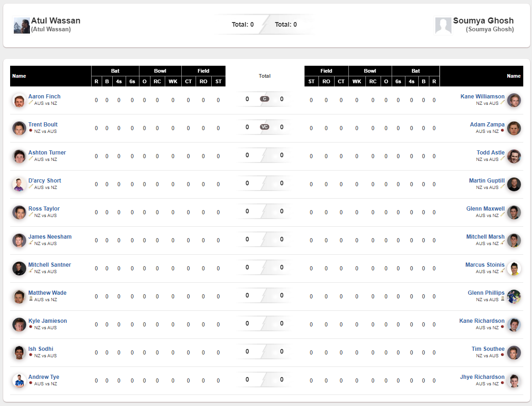Click Aaron Finch avatar photo
This screenshot has width=532, height=406.
pyautogui.click(x=19, y=100)
